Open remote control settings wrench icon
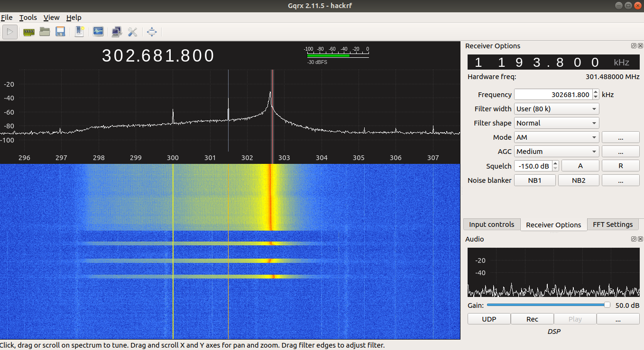The height and width of the screenshot is (350, 644). tap(132, 32)
